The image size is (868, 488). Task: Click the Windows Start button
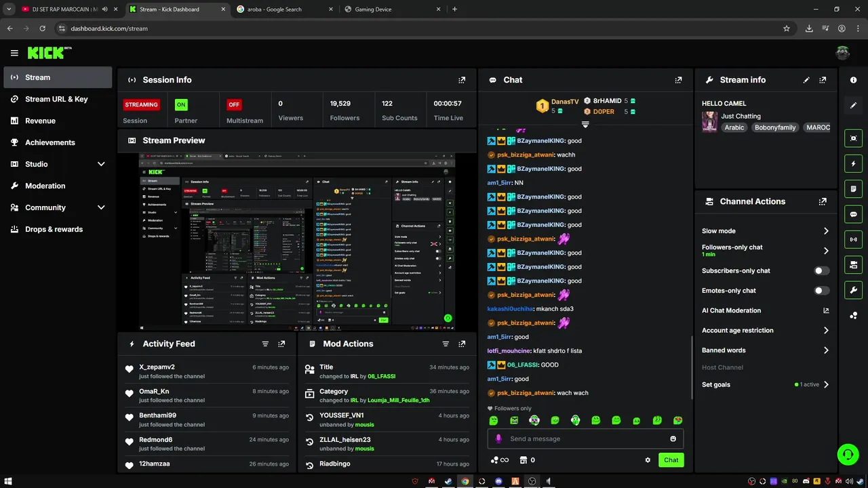pos(8,481)
